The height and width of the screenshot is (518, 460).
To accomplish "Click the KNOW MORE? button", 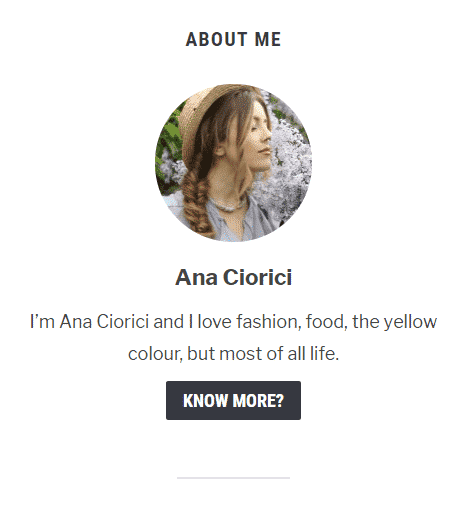I will pos(233,400).
